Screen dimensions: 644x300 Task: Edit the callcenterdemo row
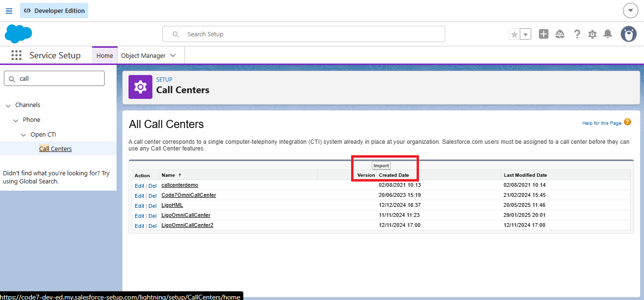[x=139, y=186]
